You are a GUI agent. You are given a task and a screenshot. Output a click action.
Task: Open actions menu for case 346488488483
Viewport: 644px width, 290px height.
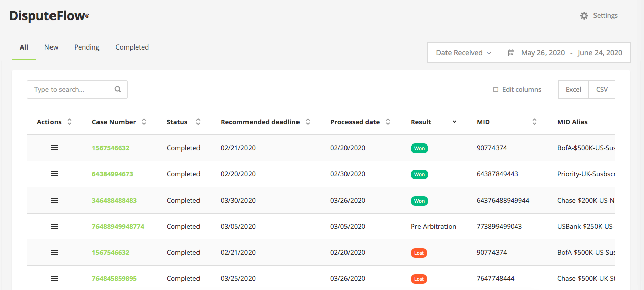tap(54, 200)
